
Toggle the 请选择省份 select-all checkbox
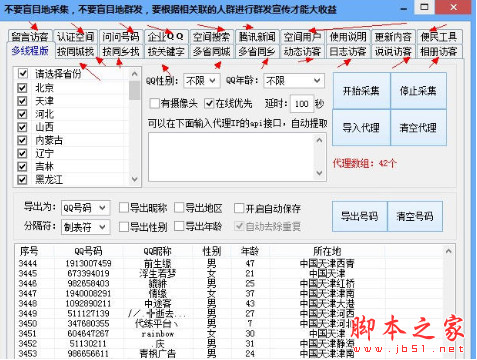[x=22, y=73]
